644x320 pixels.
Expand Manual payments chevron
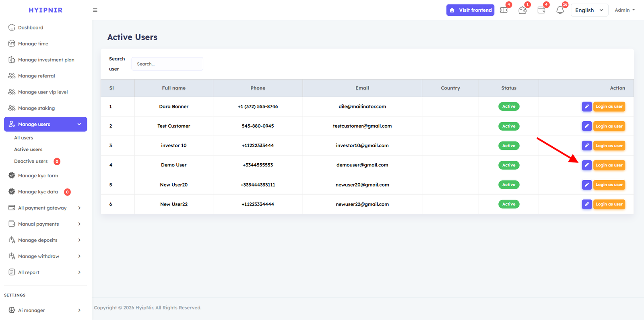[79, 224]
